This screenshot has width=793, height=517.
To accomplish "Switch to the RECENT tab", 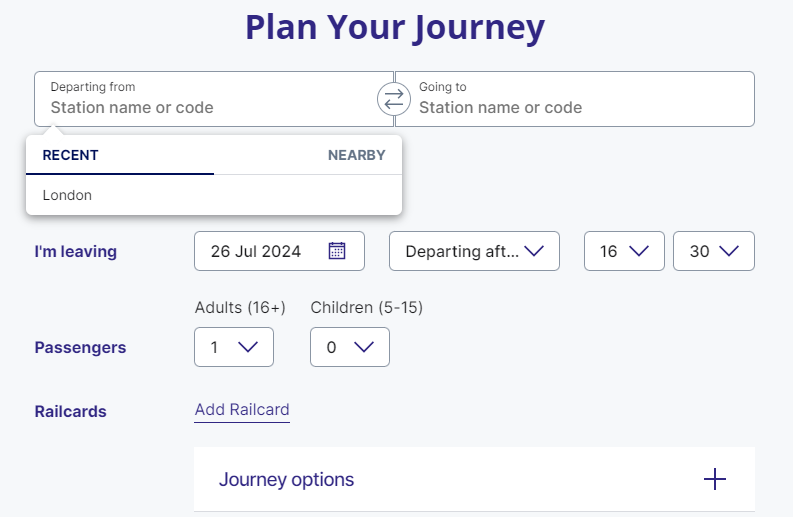I will [71, 155].
